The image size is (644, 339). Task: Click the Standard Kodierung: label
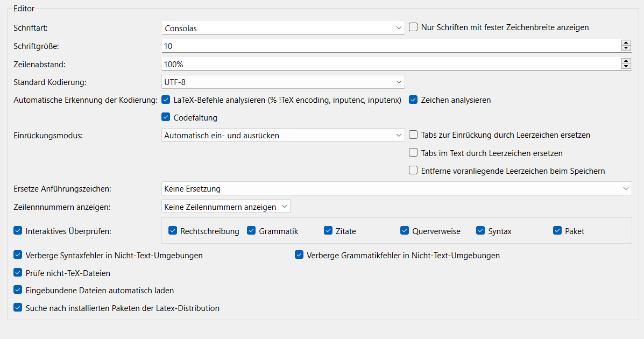point(49,82)
